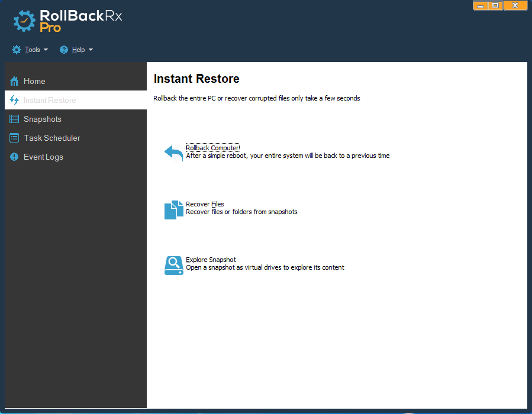Click the RollBack Rx Pro logo

67,20
